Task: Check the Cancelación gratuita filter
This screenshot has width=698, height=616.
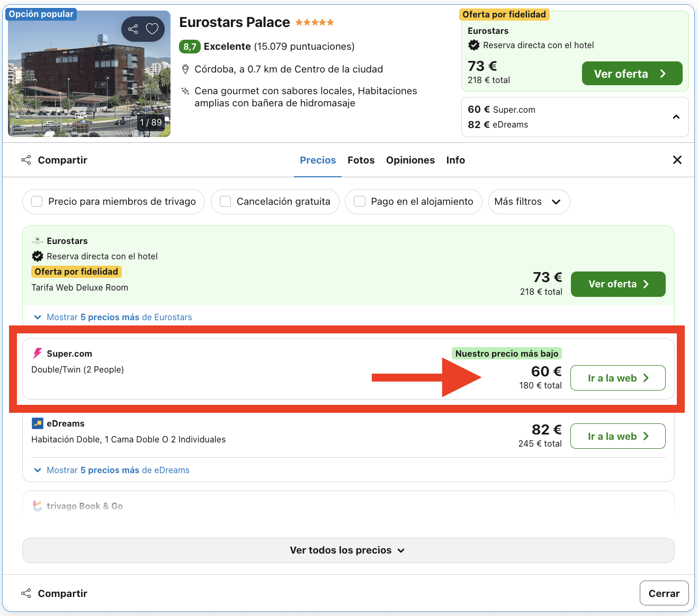Action: (x=225, y=202)
